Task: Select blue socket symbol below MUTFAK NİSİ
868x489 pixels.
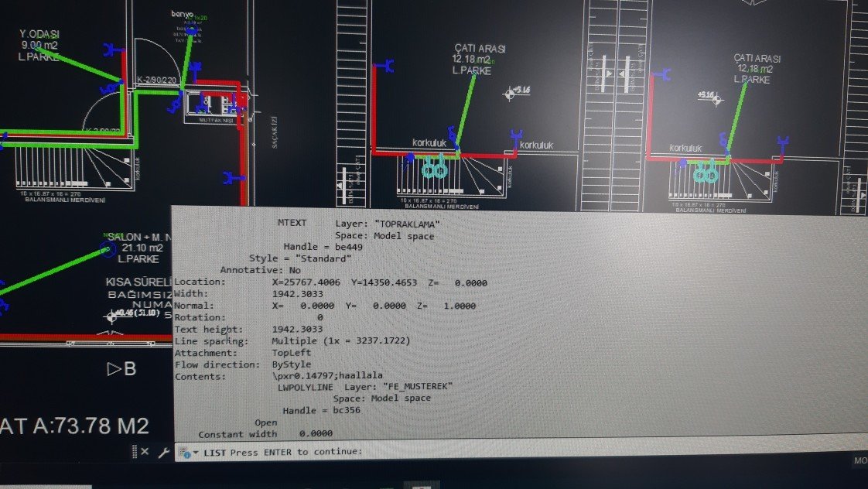Action: pos(231,179)
